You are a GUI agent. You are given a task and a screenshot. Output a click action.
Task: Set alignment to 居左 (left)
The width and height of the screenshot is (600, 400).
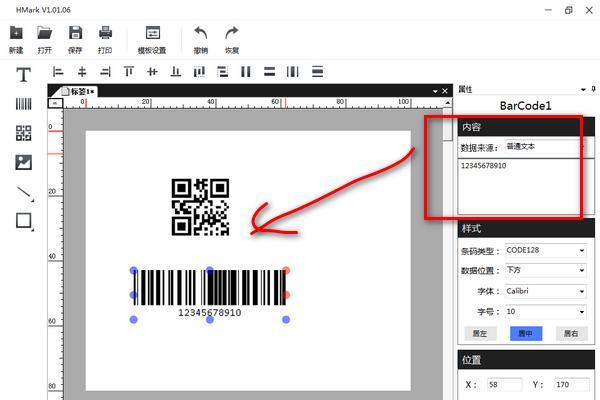(x=480, y=333)
